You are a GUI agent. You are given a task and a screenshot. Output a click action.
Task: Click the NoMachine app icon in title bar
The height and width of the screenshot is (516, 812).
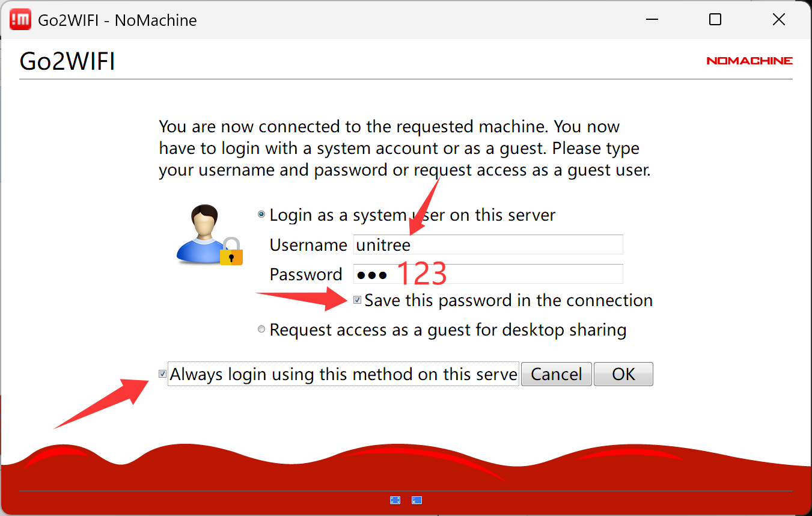click(x=20, y=20)
